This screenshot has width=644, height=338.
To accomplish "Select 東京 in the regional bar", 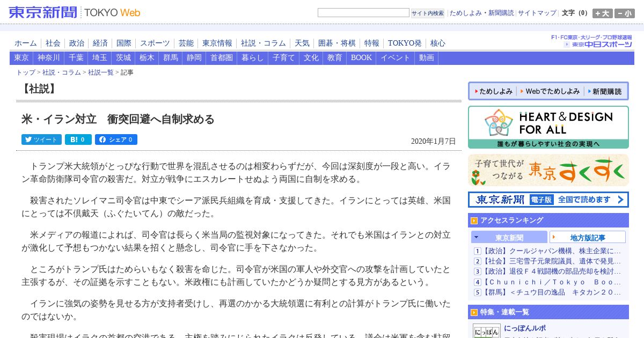I will coord(21,58).
